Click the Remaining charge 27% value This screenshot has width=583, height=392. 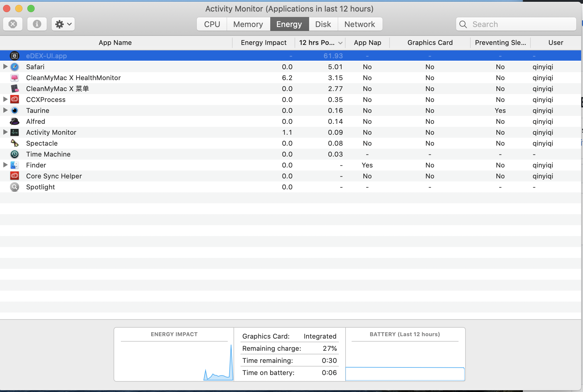point(330,348)
